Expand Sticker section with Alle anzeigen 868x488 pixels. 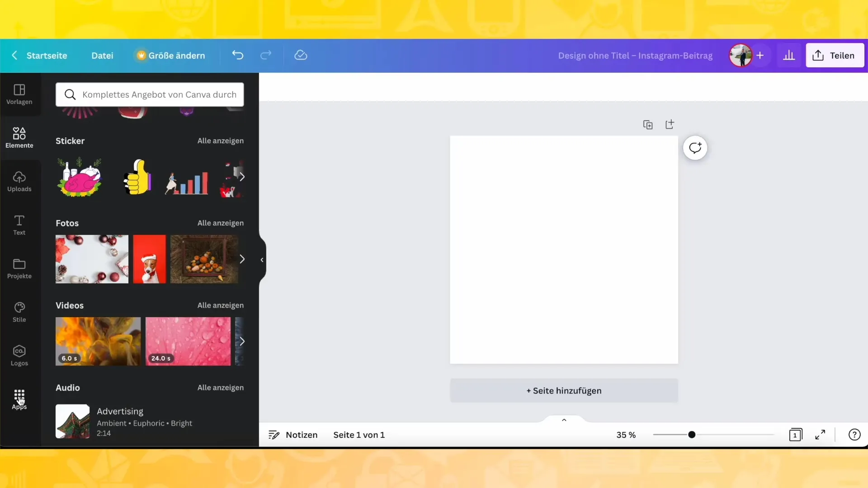[x=221, y=141]
